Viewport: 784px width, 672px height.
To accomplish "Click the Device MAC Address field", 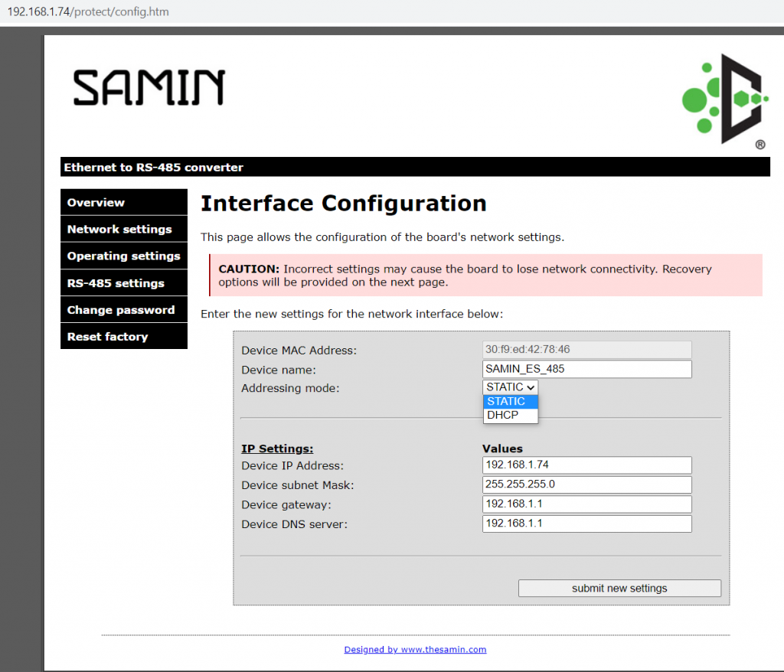I will tap(587, 350).
